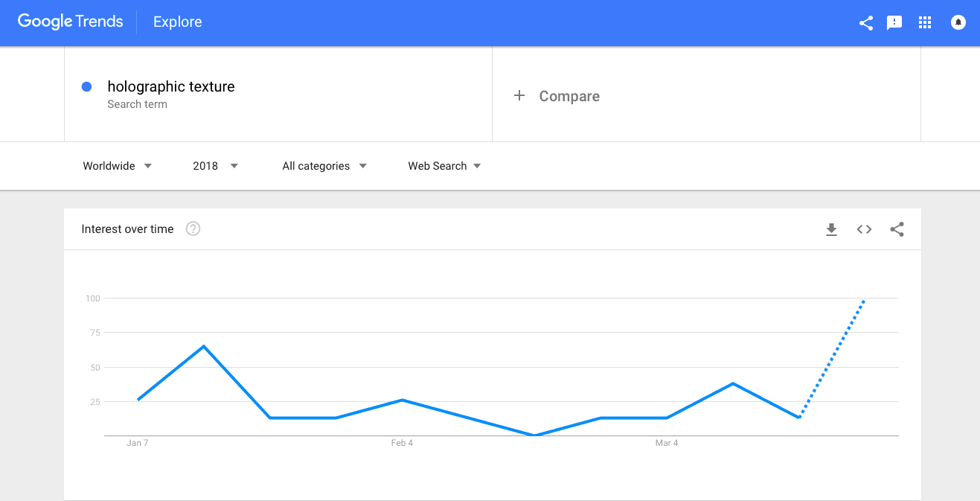Click the embed code icon on the chart
Screen dimensions: 980x501
(x=864, y=229)
